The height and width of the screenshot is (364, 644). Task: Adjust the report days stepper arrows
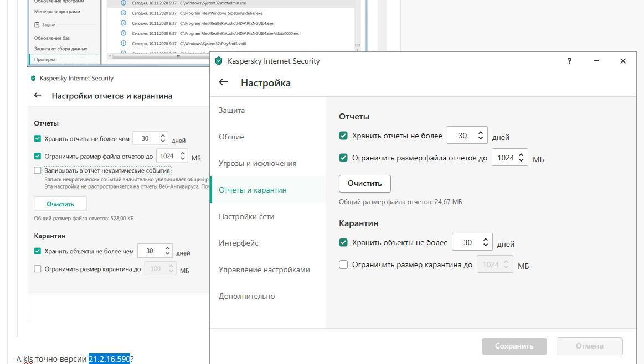coord(481,136)
